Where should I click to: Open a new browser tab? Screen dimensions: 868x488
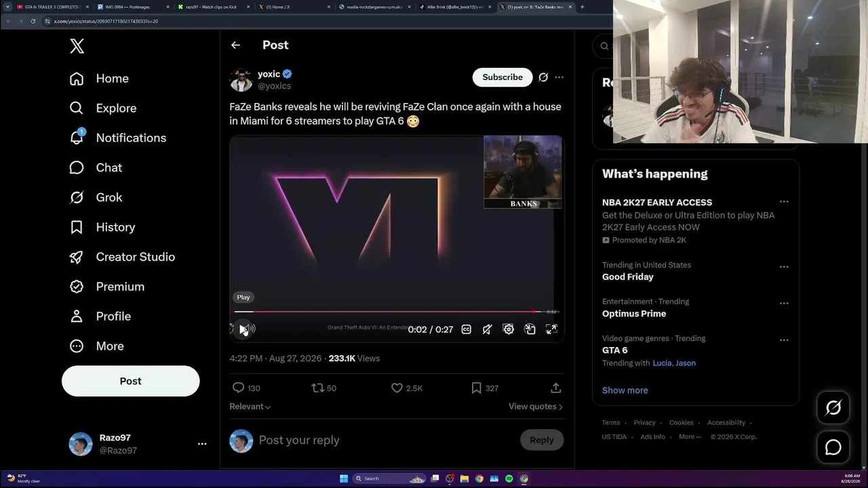tap(582, 7)
